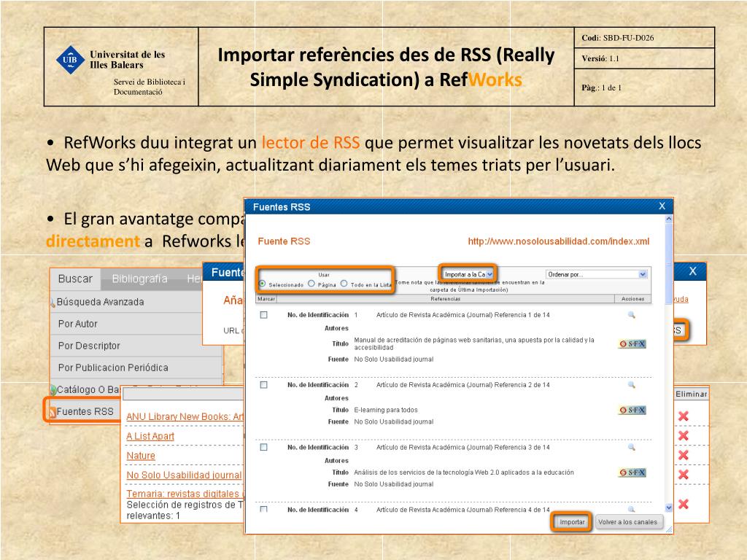Click the Importar button

click(572, 522)
